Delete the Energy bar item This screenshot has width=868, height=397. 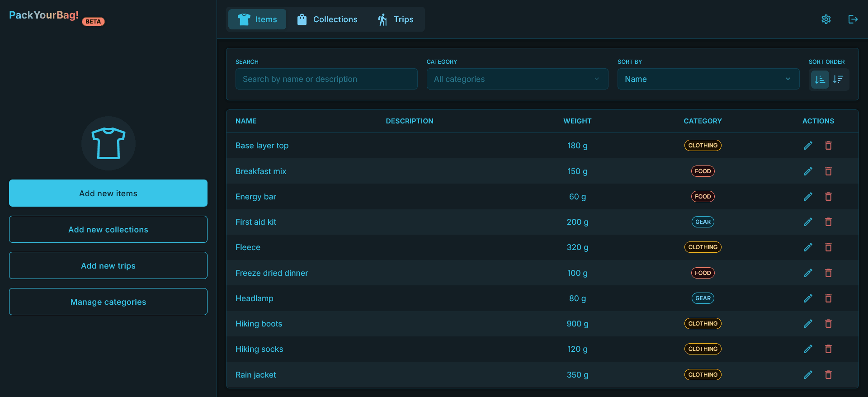(x=828, y=197)
